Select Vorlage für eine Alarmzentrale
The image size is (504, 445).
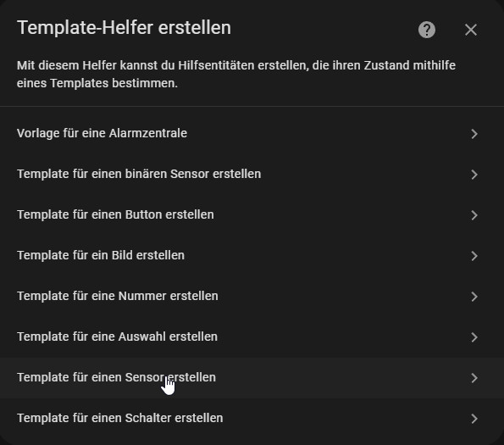pyautogui.click(x=252, y=133)
